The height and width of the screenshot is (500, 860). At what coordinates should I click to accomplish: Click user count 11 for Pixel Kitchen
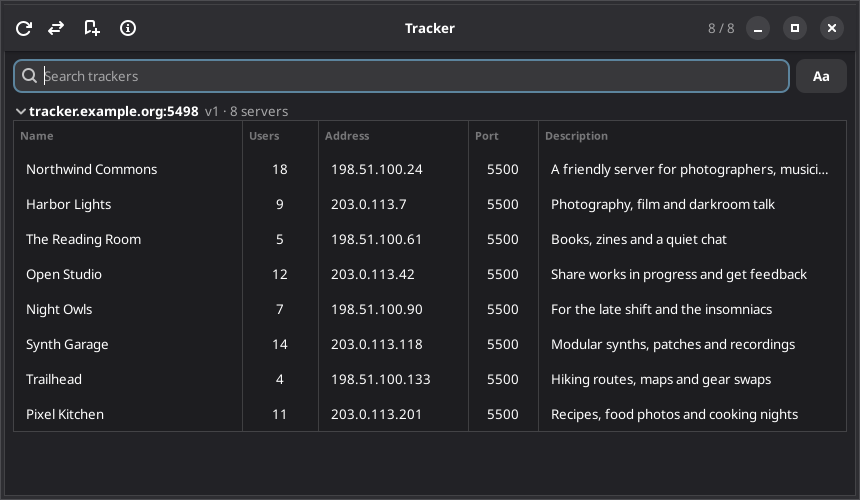tap(280, 414)
